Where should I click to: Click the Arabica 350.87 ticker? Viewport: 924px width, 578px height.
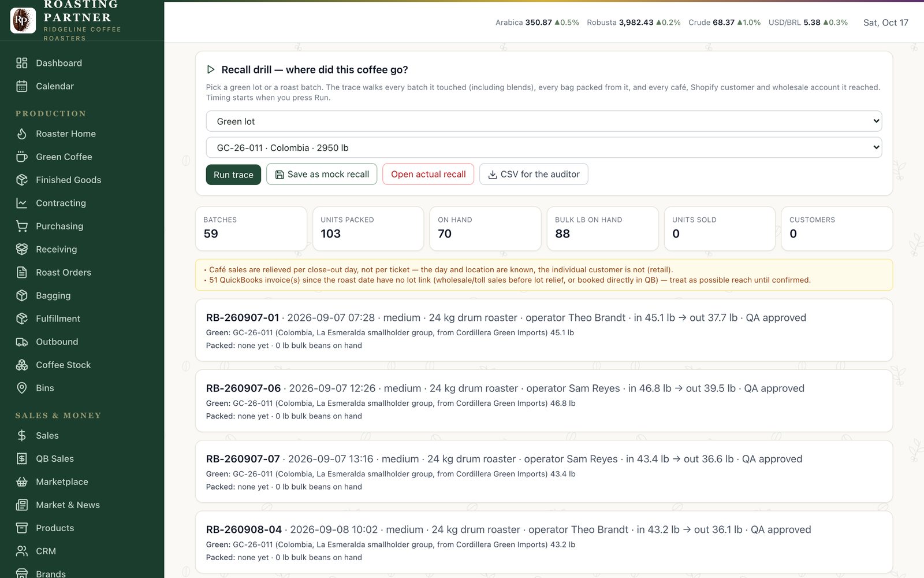click(537, 23)
